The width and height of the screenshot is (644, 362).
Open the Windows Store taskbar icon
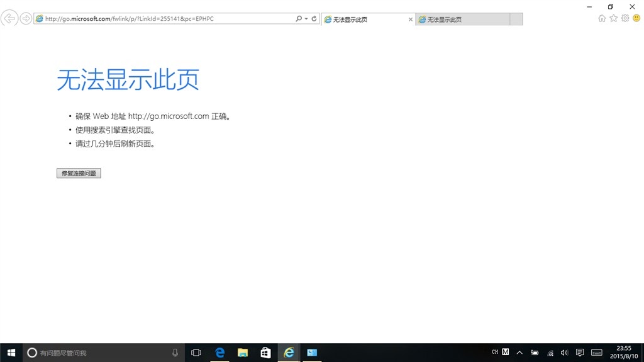coord(266,353)
